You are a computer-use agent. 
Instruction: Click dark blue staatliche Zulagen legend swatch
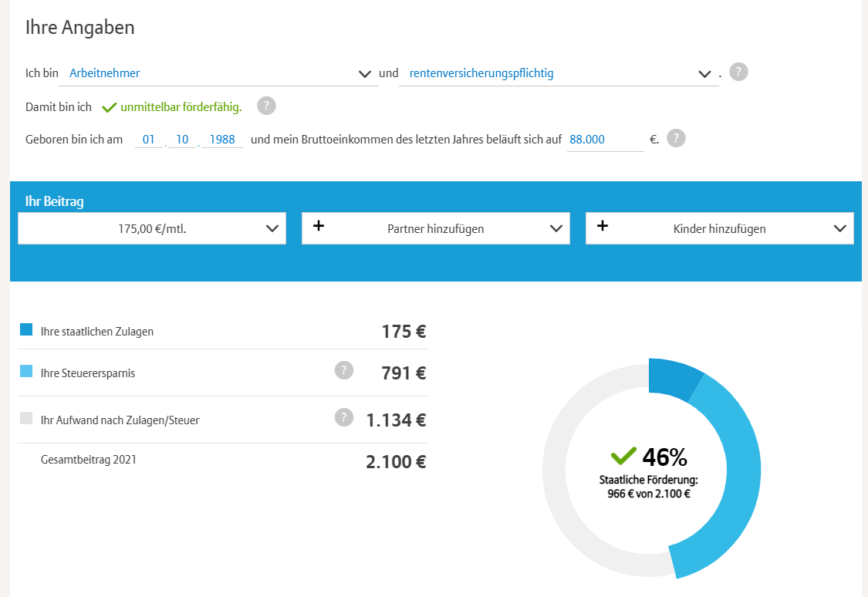pyautogui.click(x=26, y=329)
